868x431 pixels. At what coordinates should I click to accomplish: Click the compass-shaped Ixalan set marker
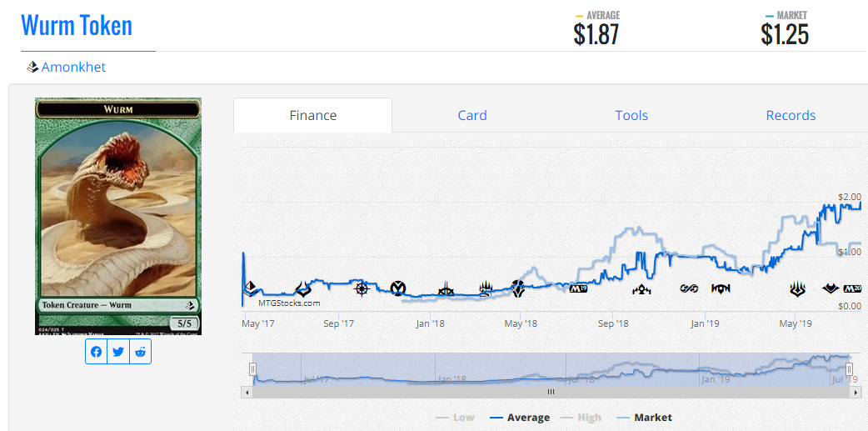point(362,289)
